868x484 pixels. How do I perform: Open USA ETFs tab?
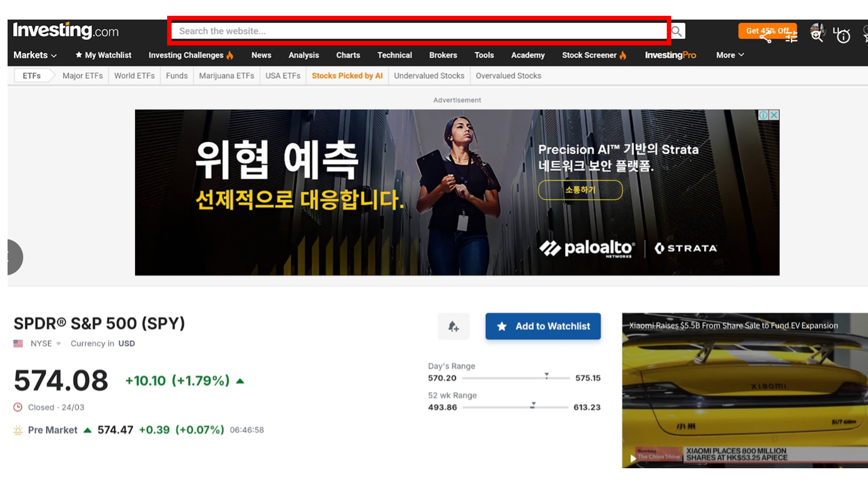283,76
